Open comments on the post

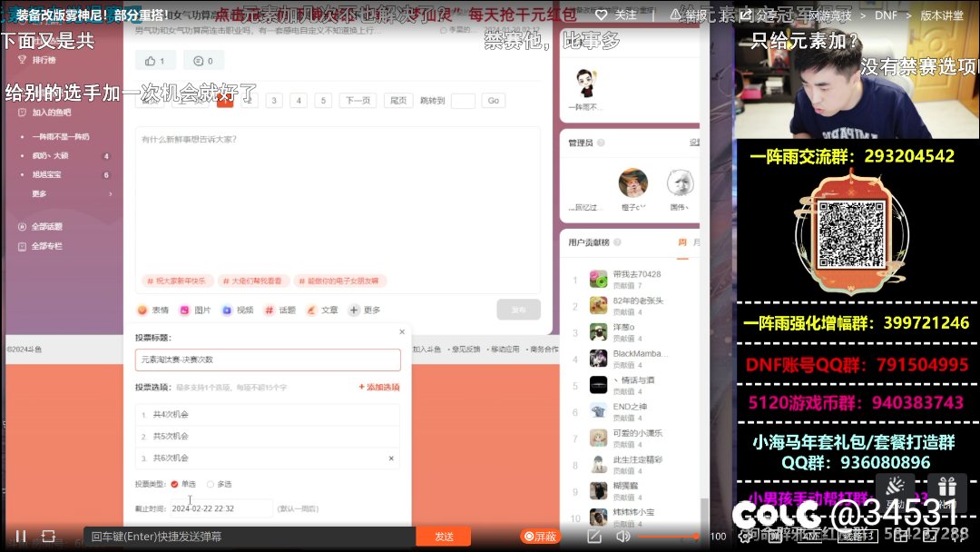pos(204,61)
